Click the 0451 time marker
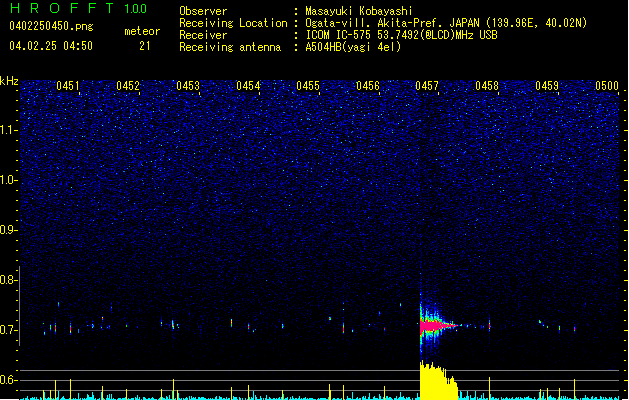The height and width of the screenshot is (400, 629). [68, 85]
